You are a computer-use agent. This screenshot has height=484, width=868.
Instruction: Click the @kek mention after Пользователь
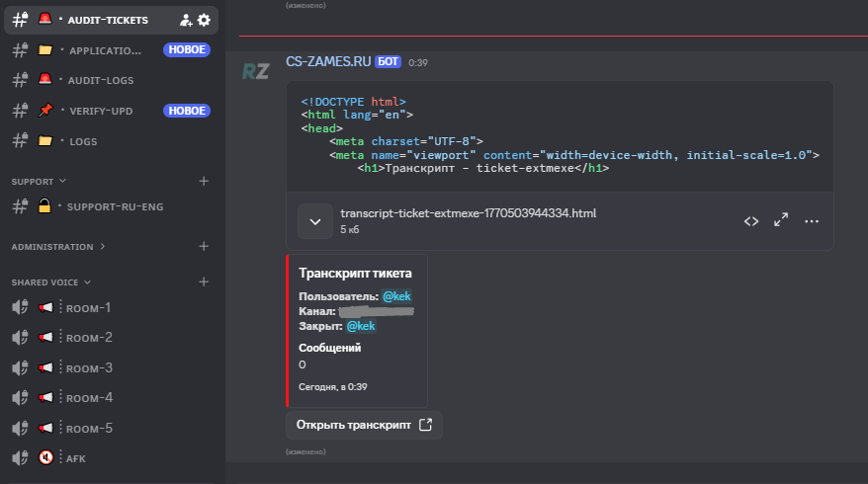396,296
